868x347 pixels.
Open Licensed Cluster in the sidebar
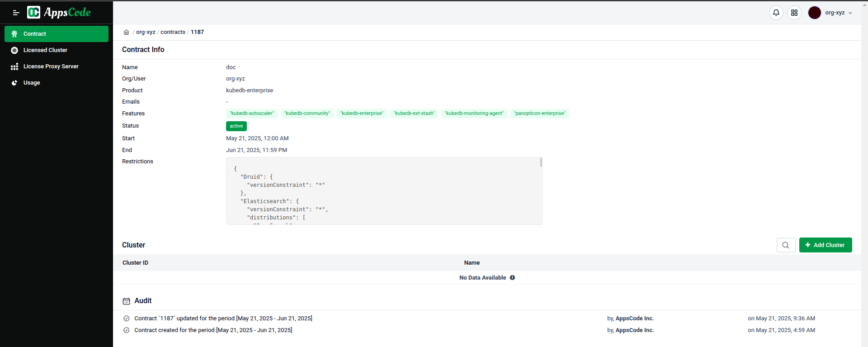(45, 50)
